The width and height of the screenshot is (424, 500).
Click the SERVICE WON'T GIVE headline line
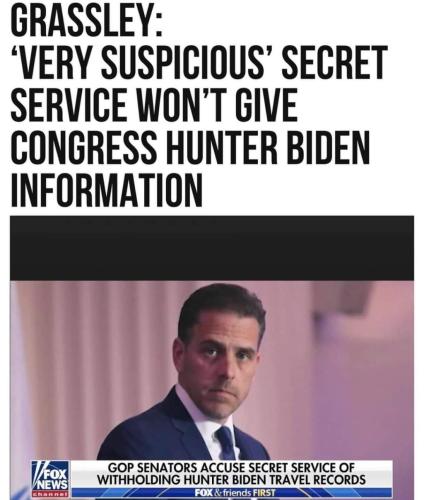[153, 105]
